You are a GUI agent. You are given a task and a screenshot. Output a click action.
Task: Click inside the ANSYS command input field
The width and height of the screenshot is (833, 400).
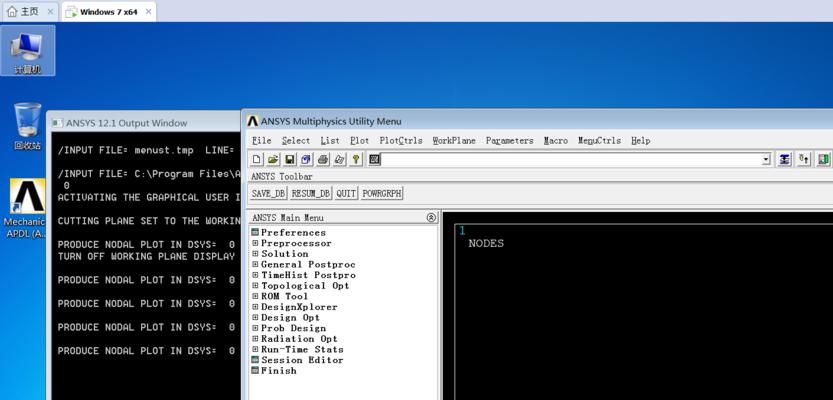pos(571,159)
